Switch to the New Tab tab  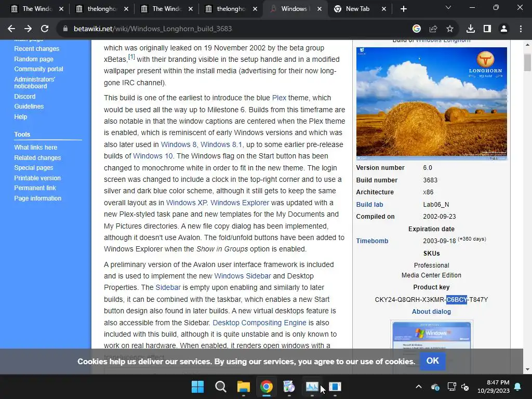click(356, 9)
